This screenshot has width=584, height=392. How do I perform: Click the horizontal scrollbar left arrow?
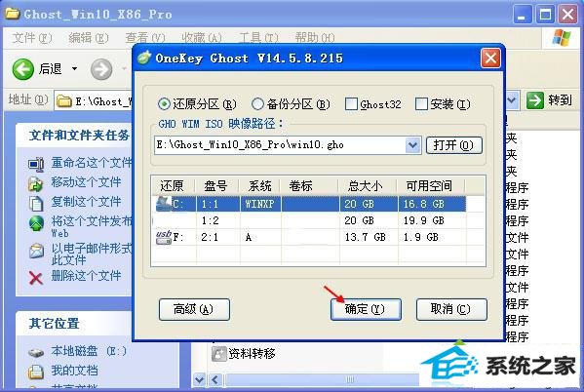(215, 380)
